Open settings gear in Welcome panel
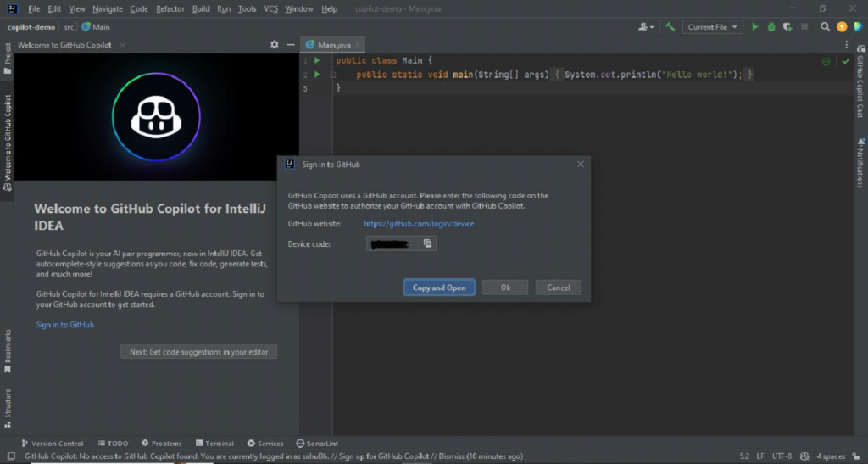The image size is (868, 464). click(x=274, y=44)
